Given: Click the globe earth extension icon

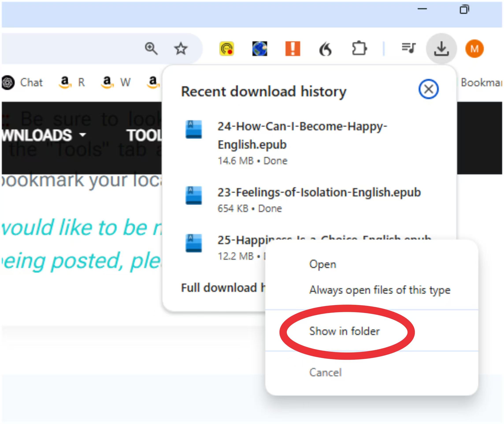Looking at the screenshot, I should coord(259,48).
